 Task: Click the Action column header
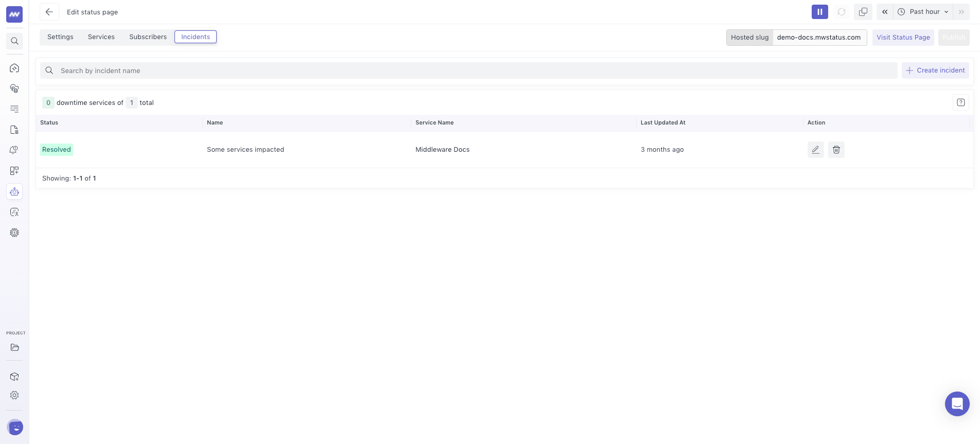(x=816, y=122)
